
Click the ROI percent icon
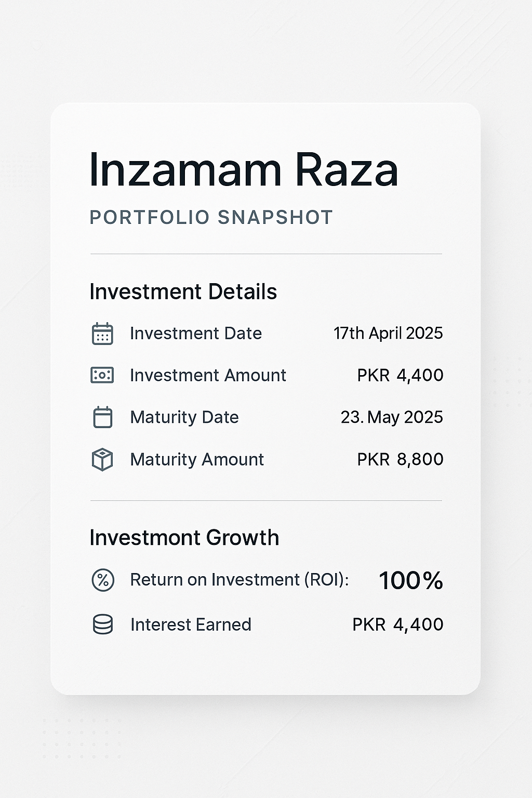point(103,580)
